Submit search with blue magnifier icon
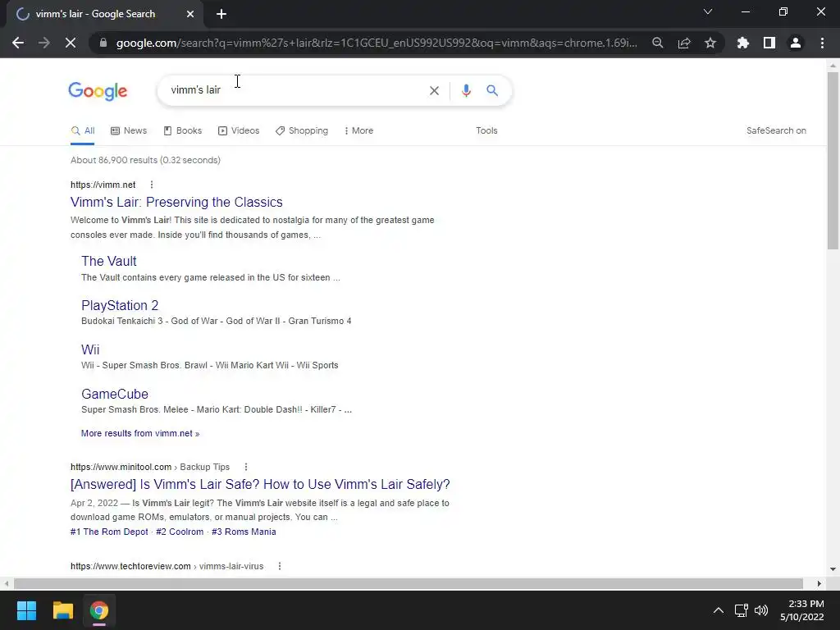This screenshot has width=840, height=630. (492, 90)
